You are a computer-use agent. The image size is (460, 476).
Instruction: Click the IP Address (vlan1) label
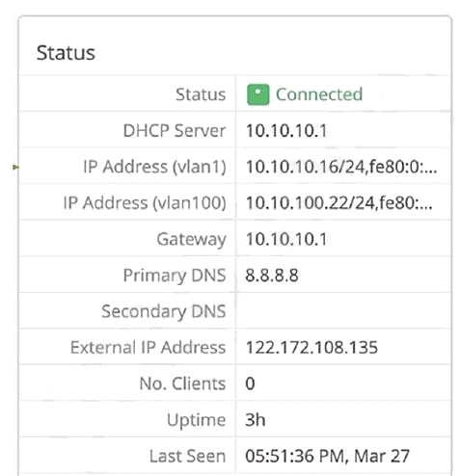tap(154, 167)
